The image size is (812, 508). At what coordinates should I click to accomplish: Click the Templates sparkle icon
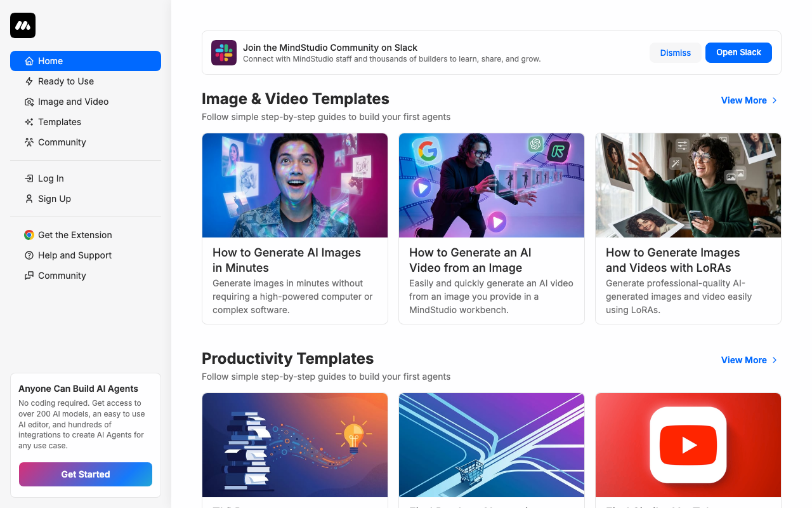[29, 122]
